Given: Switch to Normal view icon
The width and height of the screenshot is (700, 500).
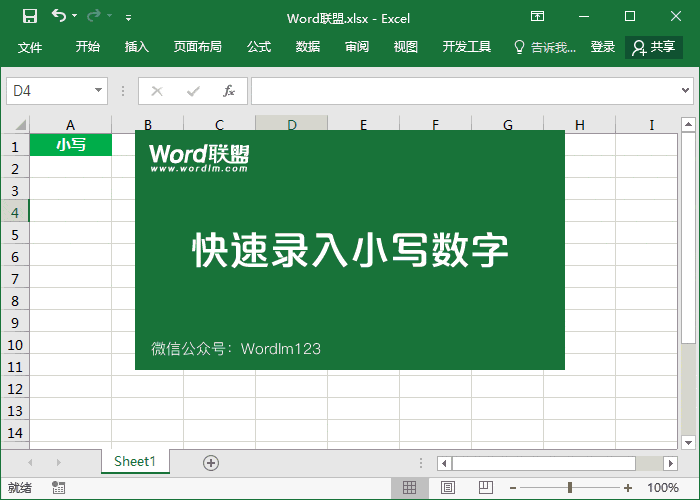Looking at the screenshot, I should click(x=409, y=488).
